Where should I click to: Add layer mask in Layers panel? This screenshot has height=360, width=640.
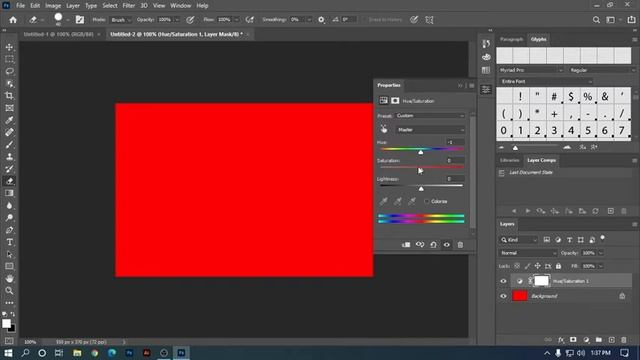coord(573,340)
